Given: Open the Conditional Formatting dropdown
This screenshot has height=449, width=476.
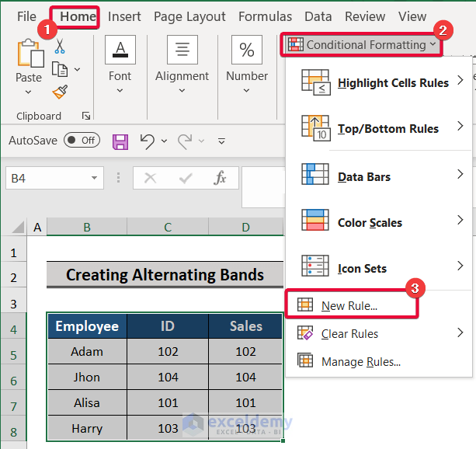Looking at the screenshot, I should [362, 45].
